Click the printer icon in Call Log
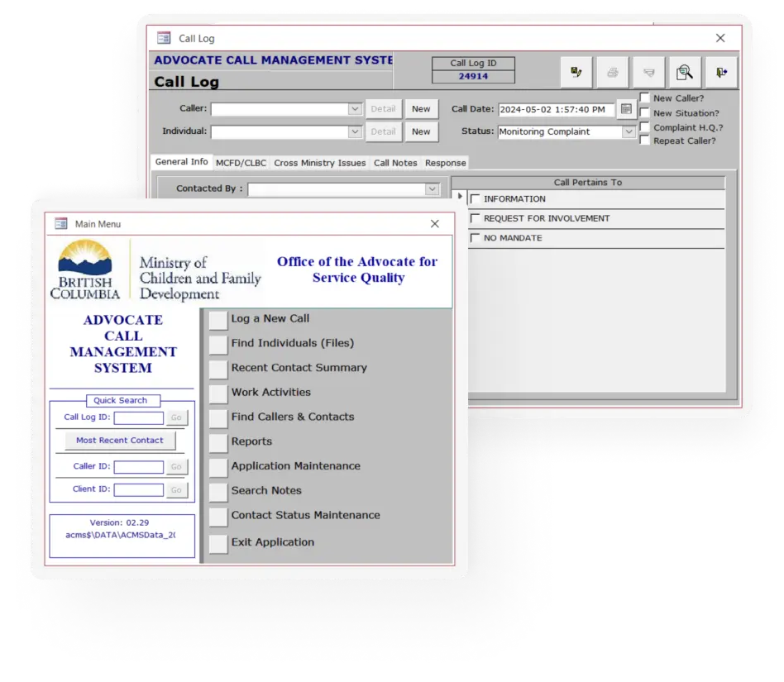Image resolution: width=784 pixels, height=682 pixels. [612, 73]
